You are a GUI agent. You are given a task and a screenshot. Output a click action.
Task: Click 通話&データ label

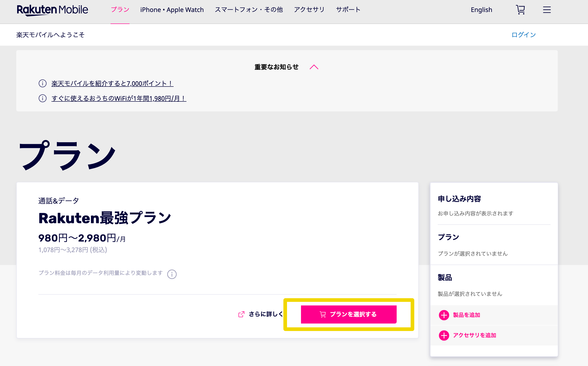(x=59, y=201)
